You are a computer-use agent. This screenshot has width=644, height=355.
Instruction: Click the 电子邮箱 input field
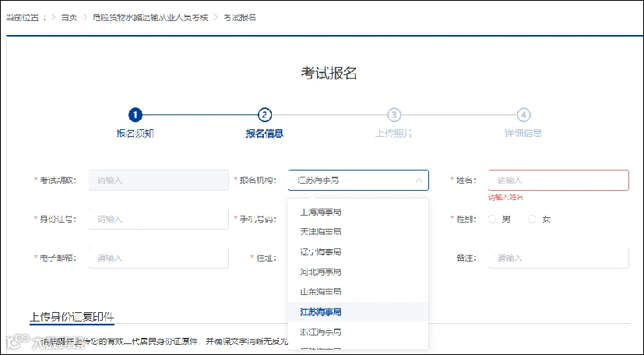159,258
